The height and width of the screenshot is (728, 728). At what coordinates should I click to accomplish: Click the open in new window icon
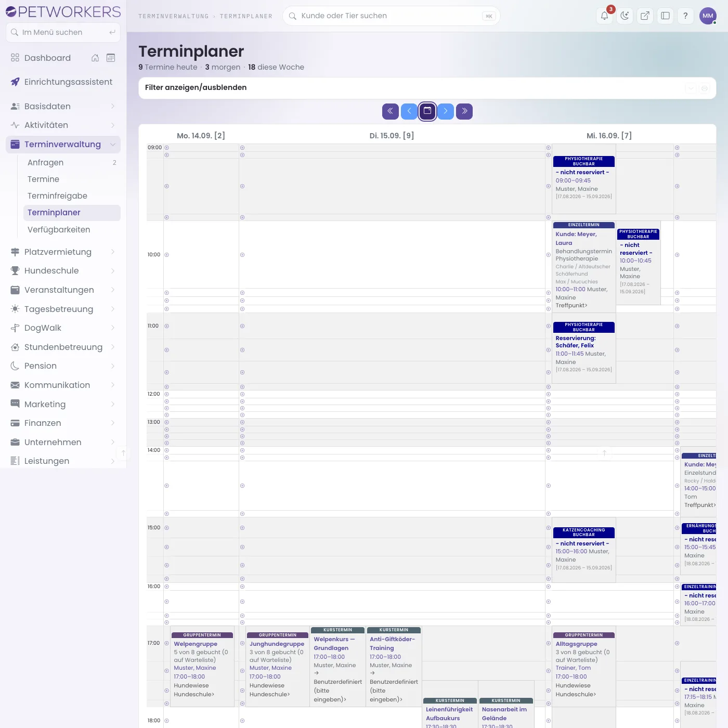[645, 16]
